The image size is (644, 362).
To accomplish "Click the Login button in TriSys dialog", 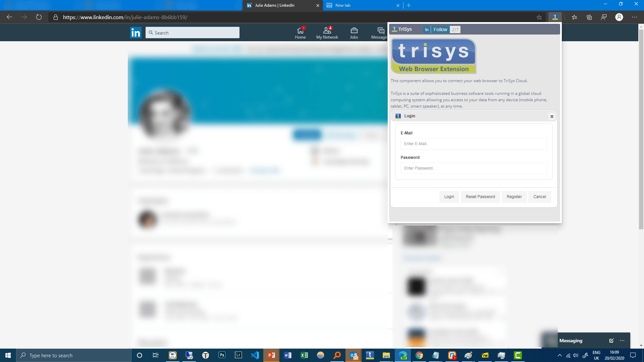I will pos(449,197).
